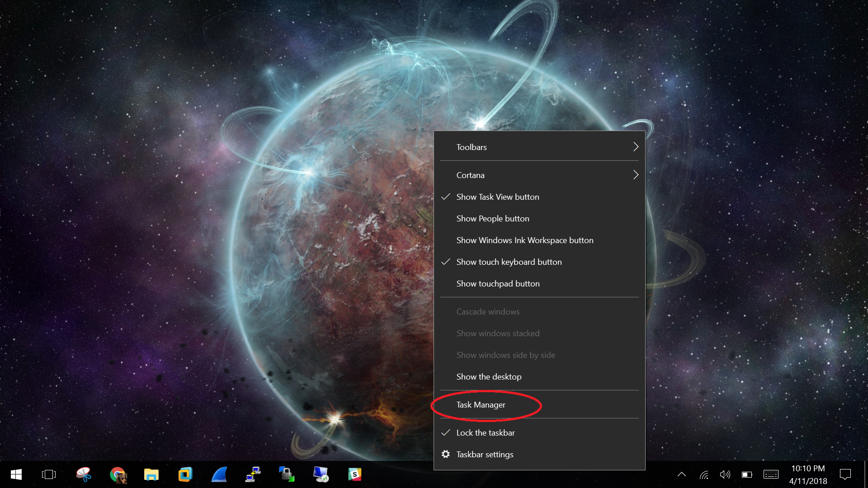Open Wireshark shark-fin taskbar icon
This screenshot has height=488, width=868.
click(219, 474)
